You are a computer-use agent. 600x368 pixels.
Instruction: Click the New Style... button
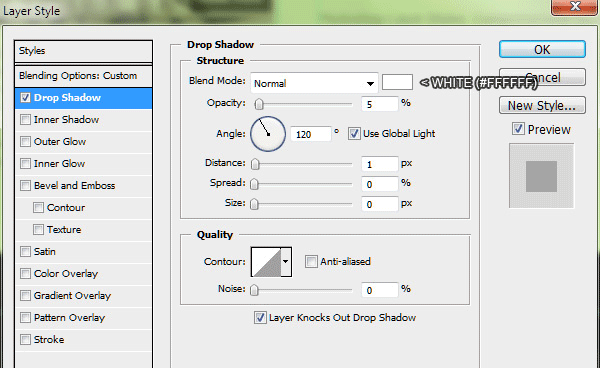point(542,105)
